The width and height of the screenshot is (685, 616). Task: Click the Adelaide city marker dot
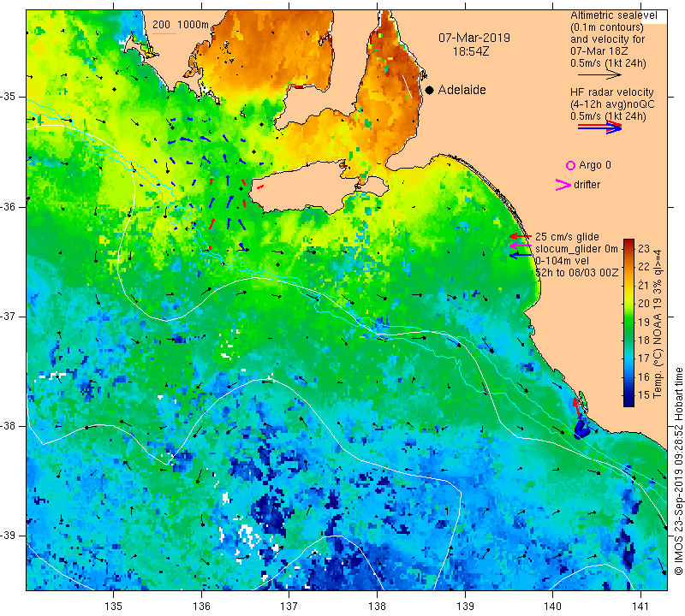tap(430, 90)
